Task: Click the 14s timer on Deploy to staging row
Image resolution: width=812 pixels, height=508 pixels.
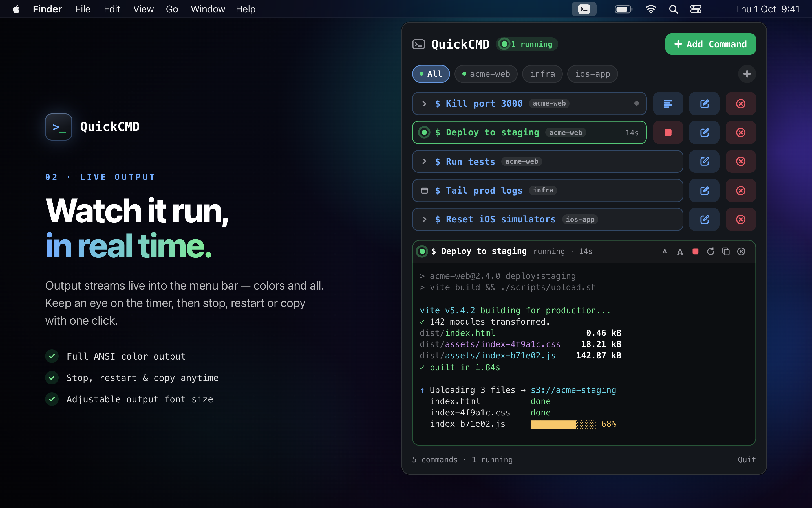Action: [632, 133]
